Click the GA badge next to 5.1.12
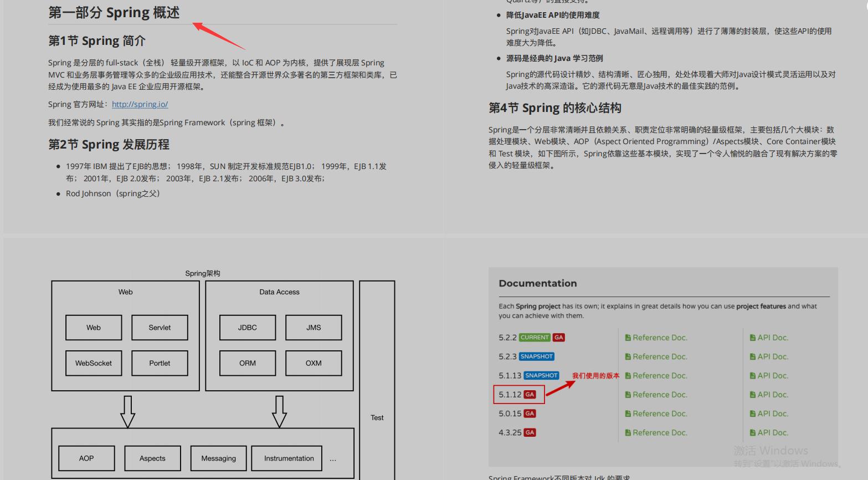The image size is (868, 480). (530, 394)
